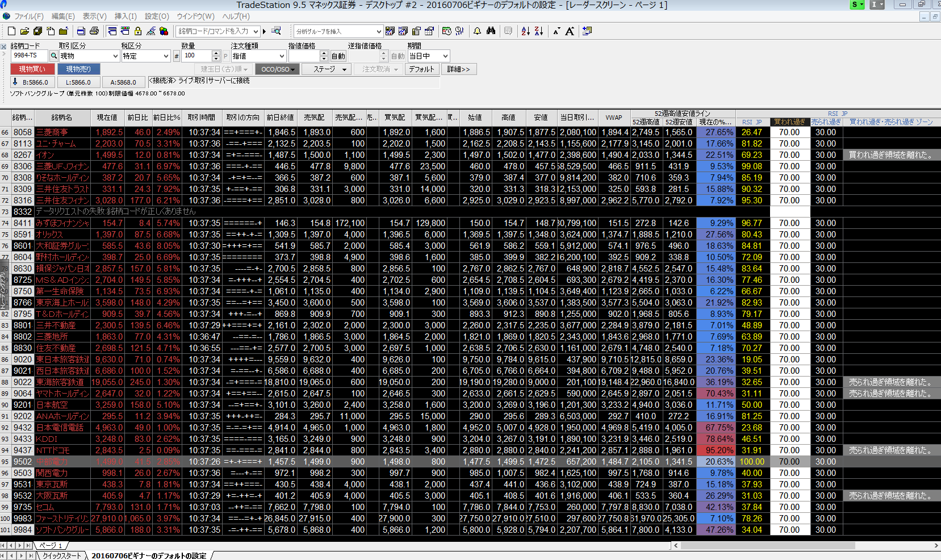The image size is (941, 560).
Task: Click the calendar clock toolbar icon
Action: tap(447, 31)
